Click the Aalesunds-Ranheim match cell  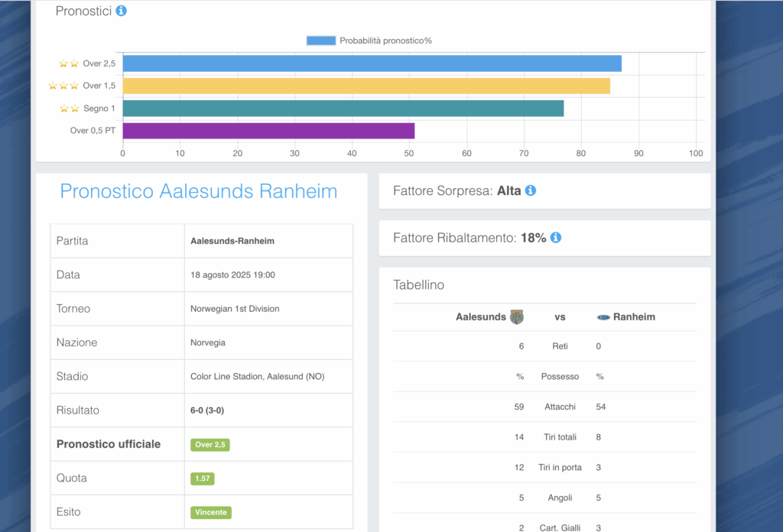[268, 241]
